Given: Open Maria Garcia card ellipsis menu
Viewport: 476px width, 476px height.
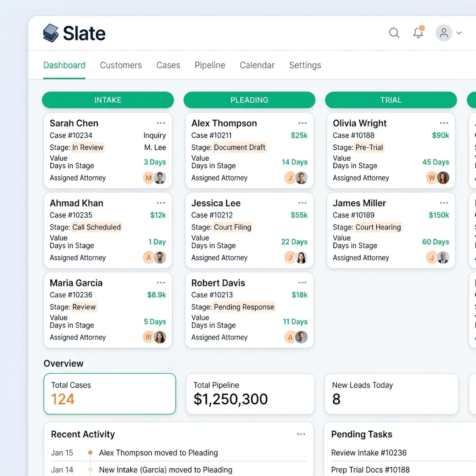Looking at the screenshot, I should click(161, 283).
